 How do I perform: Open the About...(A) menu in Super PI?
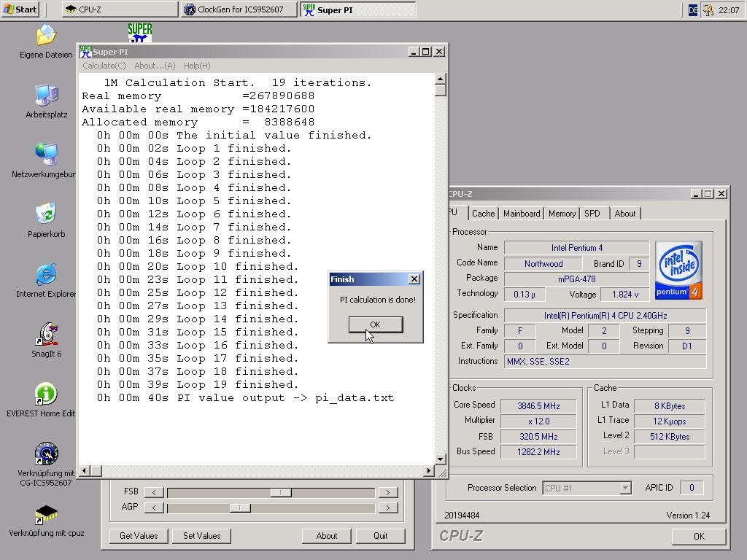[155, 66]
